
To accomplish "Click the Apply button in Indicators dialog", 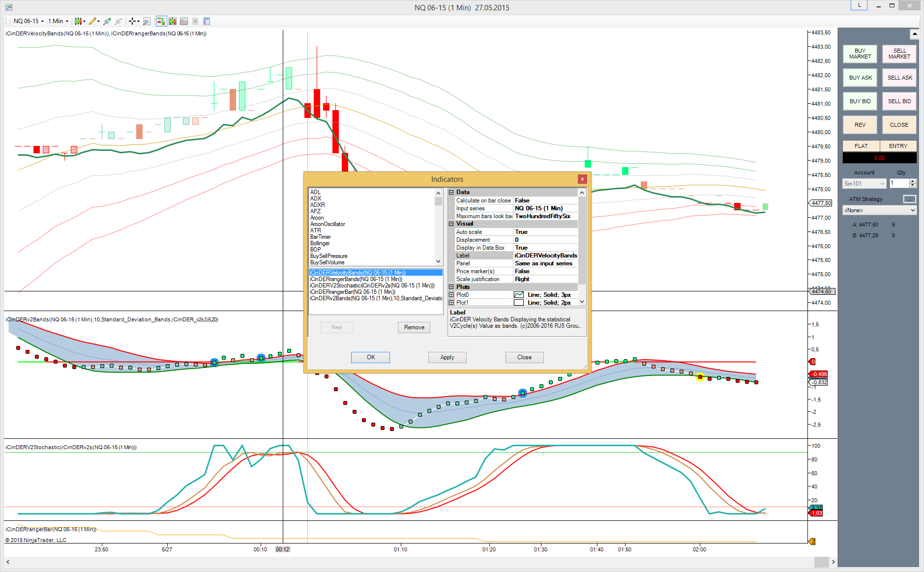I will point(447,357).
